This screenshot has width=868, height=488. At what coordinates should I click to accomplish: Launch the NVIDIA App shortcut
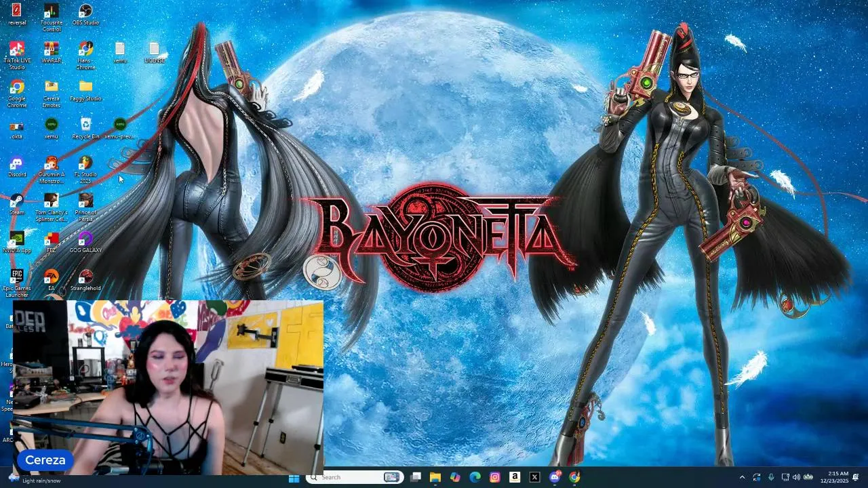(17, 242)
